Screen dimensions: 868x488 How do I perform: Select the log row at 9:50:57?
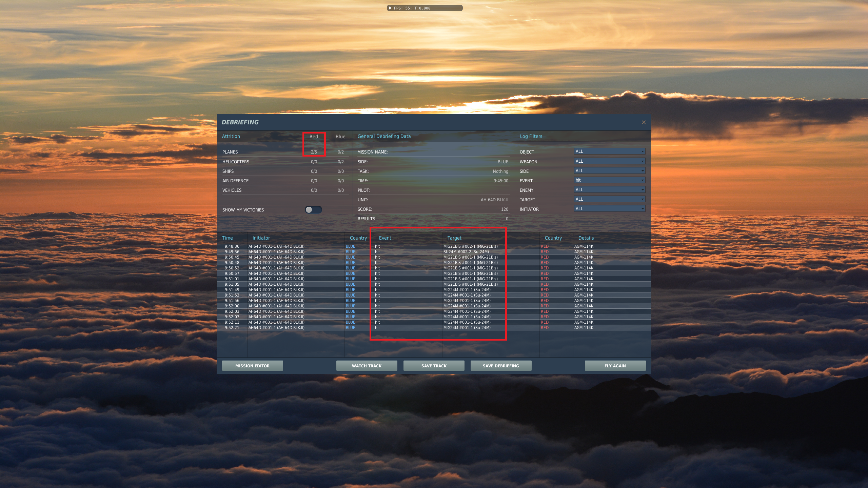pyautogui.click(x=434, y=273)
